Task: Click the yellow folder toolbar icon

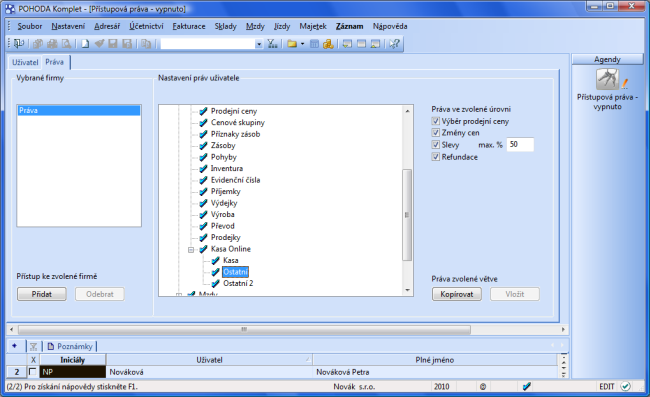Action: (292, 44)
